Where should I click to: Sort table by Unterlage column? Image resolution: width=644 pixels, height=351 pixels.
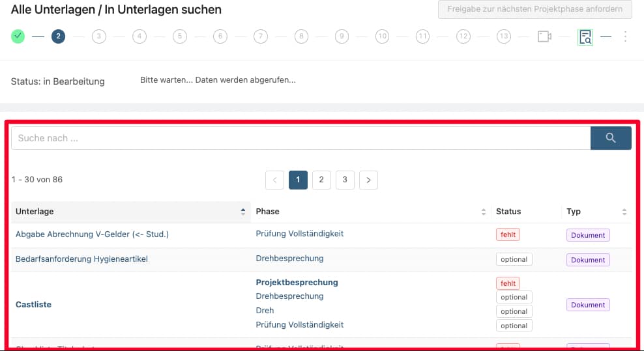(243, 212)
